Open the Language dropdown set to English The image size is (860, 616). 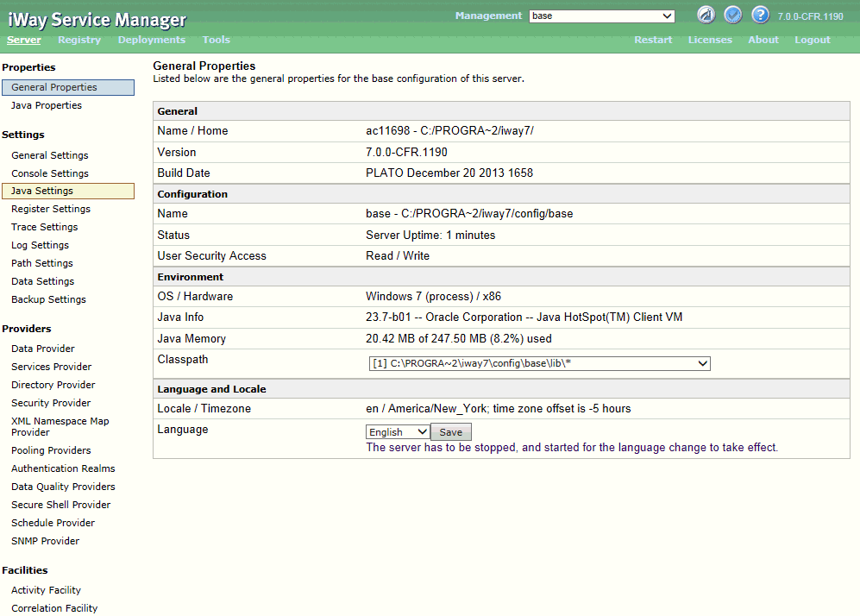(398, 432)
